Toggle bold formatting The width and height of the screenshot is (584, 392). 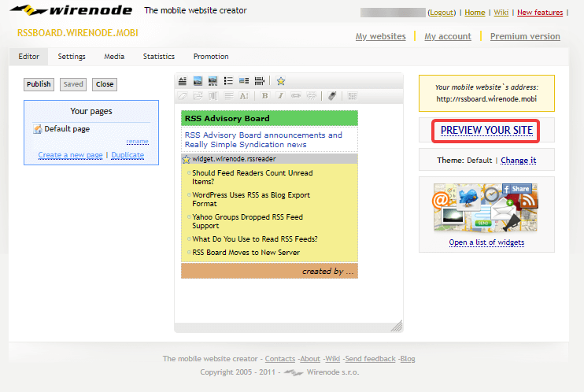pyautogui.click(x=264, y=96)
